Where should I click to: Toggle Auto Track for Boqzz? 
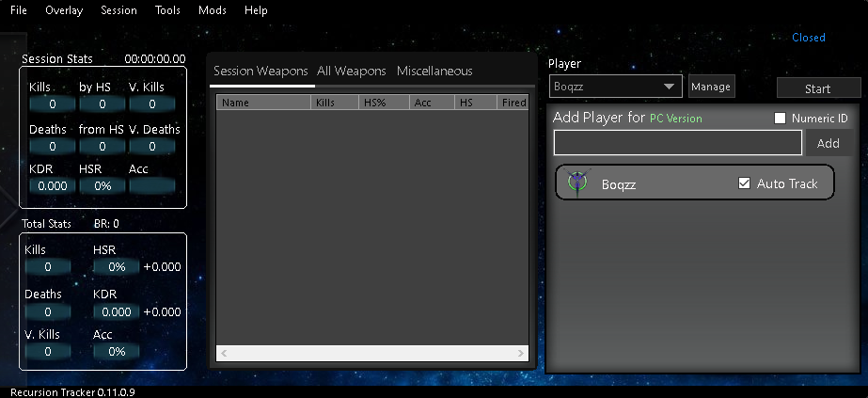click(x=745, y=183)
